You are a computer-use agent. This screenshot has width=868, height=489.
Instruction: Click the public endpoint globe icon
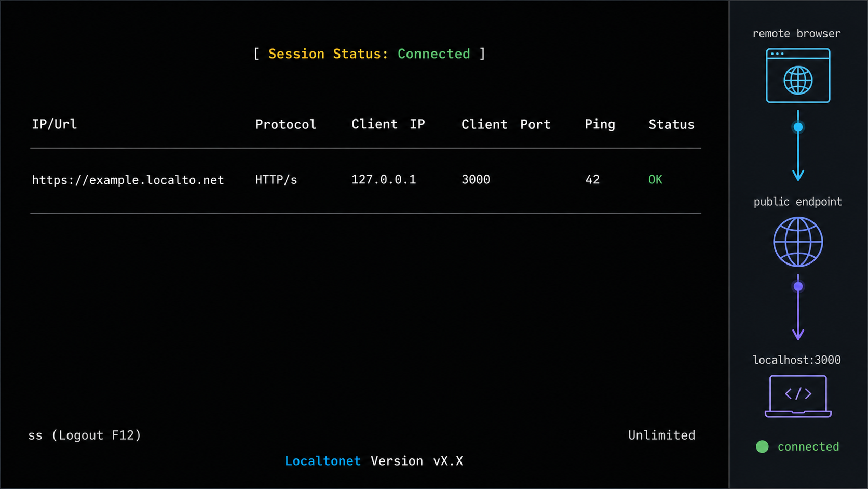click(798, 242)
